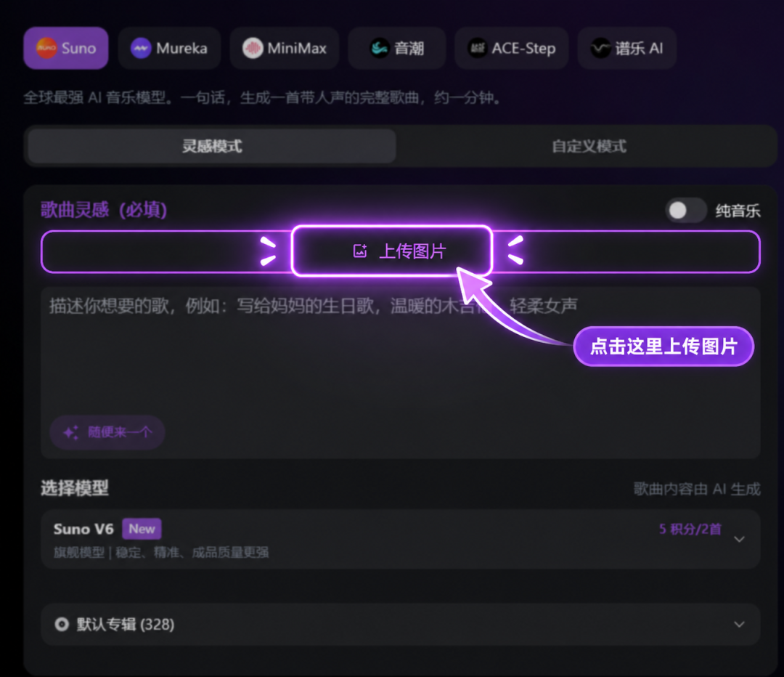Switch to the Mureka model tab
Image resolution: width=784 pixels, height=677 pixels.
(169, 48)
